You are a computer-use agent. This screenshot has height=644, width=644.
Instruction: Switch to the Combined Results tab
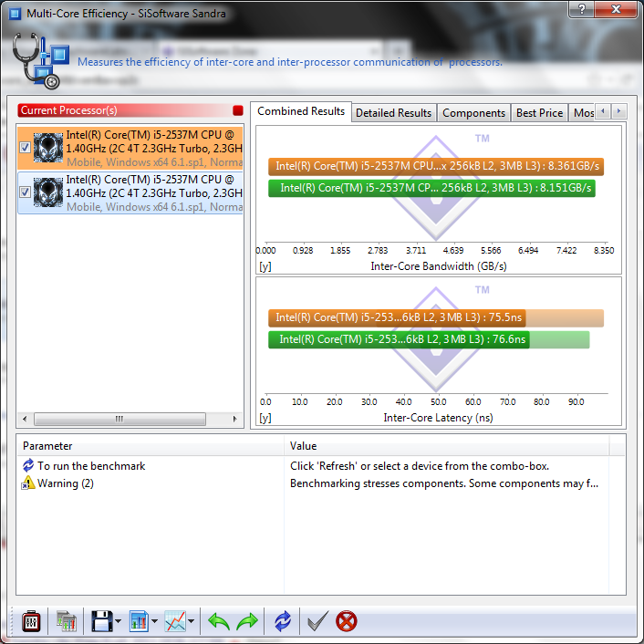coord(301,111)
